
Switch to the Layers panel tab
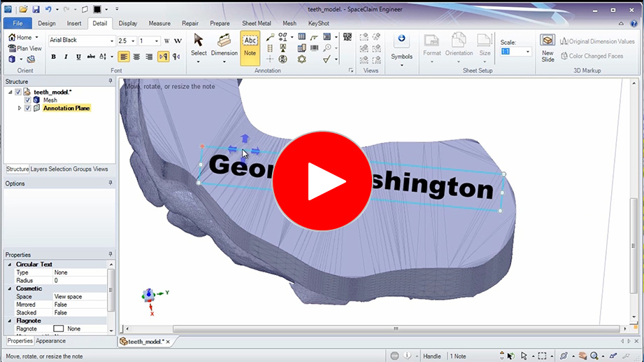[38, 169]
